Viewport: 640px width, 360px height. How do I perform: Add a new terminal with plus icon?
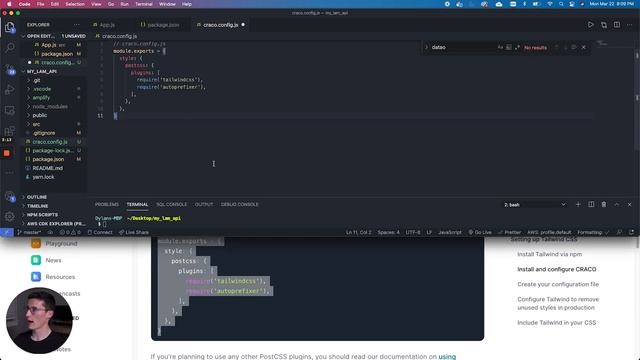[578, 204]
